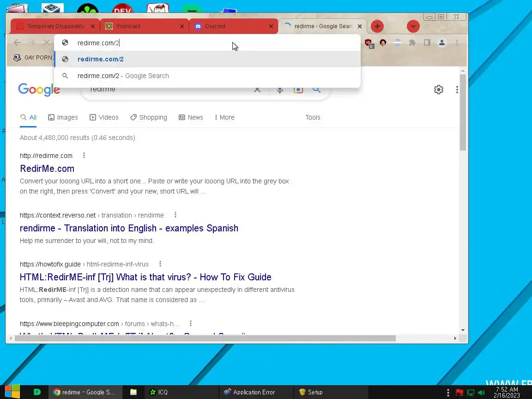Open the search Tools options
The image size is (532, 399).
pos(313,117)
